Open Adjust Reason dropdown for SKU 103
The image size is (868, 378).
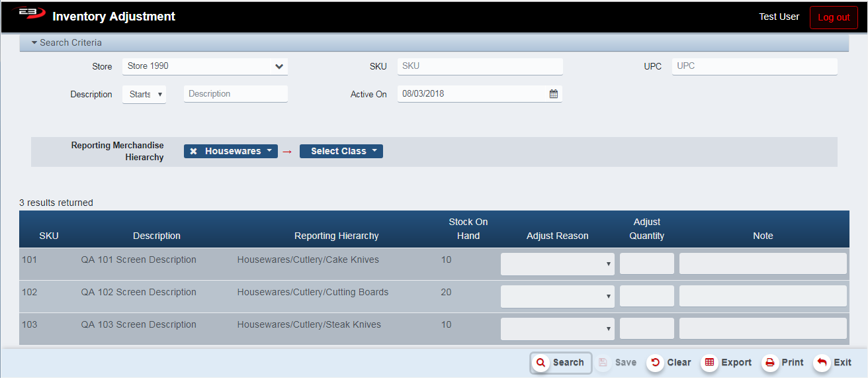(x=557, y=328)
